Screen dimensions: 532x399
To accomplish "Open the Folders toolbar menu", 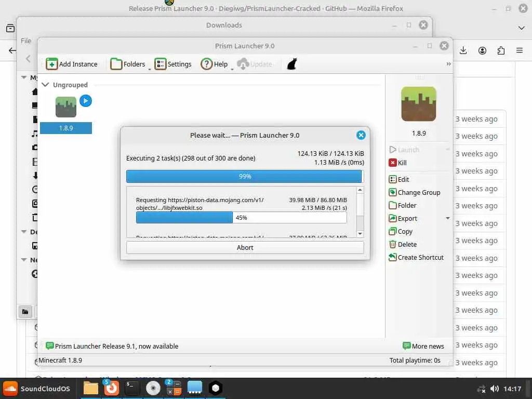I will pyautogui.click(x=128, y=64).
